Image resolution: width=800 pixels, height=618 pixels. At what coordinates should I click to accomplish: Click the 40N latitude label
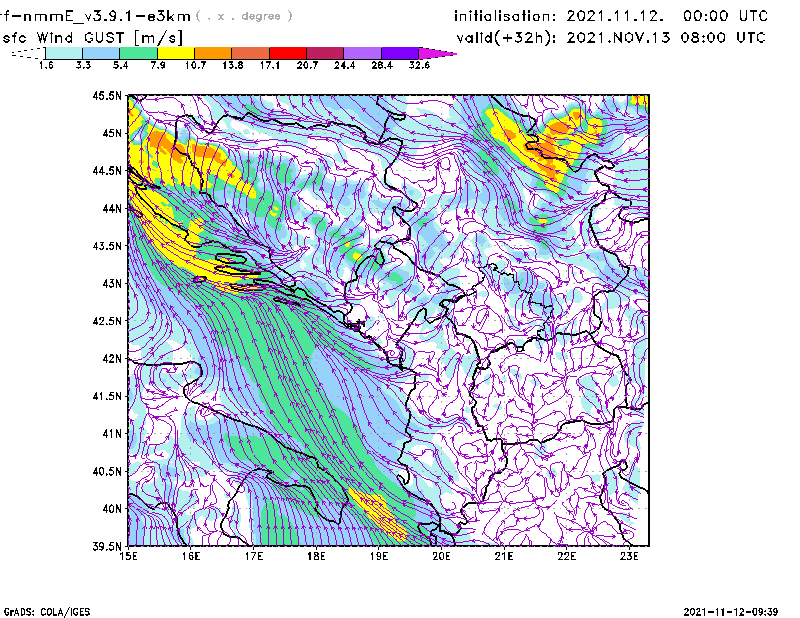pyautogui.click(x=112, y=508)
